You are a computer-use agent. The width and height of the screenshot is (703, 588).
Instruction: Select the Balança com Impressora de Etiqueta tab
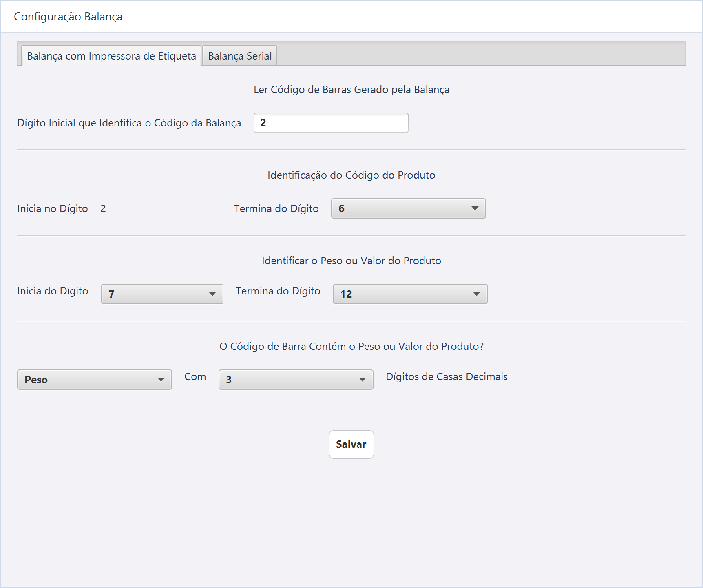[111, 55]
